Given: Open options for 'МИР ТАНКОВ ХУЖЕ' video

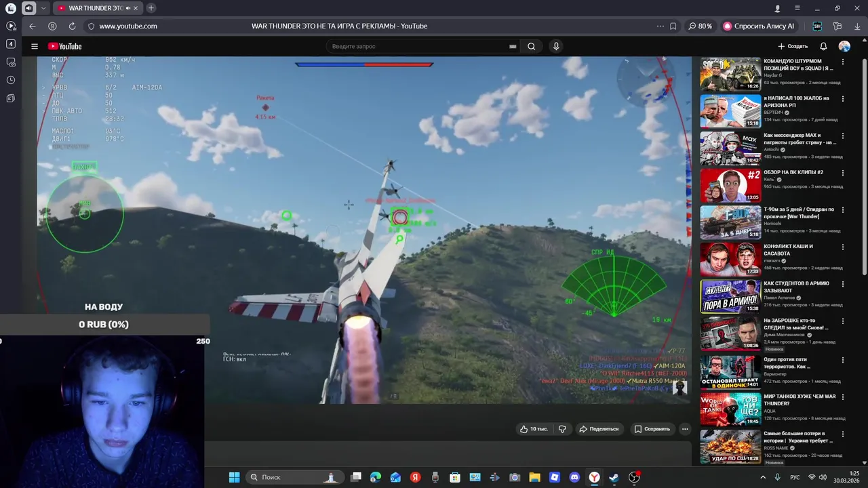Looking at the screenshot, I should pyautogui.click(x=843, y=397).
